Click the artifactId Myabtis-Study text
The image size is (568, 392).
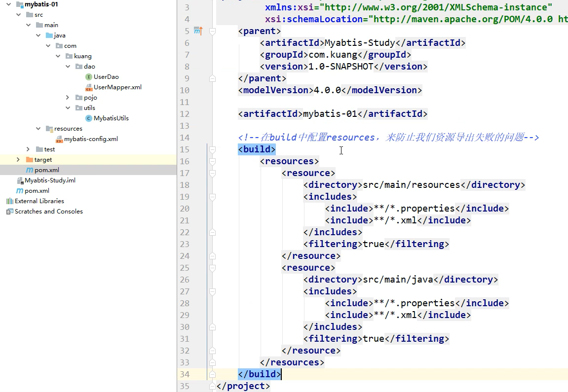pos(360,43)
